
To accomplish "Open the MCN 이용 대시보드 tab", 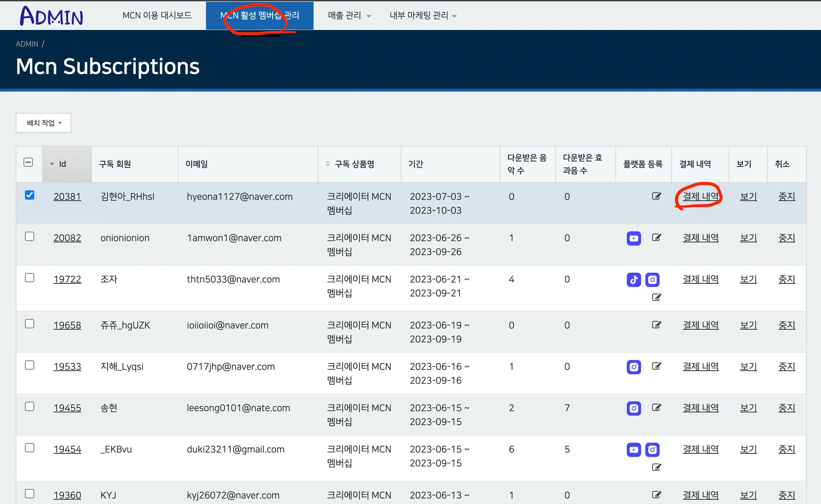I will coord(157,16).
